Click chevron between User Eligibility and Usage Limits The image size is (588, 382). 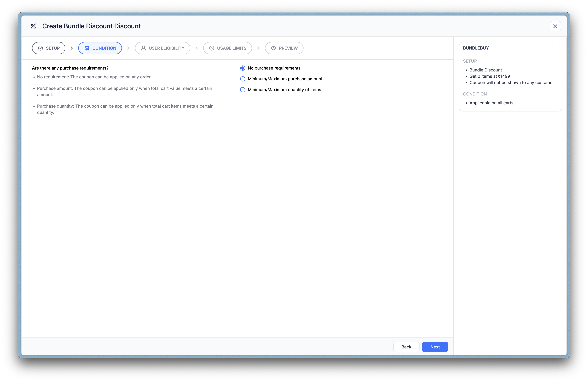tap(197, 48)
